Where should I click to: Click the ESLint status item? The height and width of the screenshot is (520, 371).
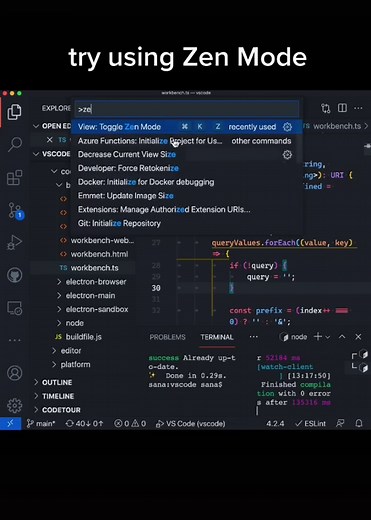point(310,424)
